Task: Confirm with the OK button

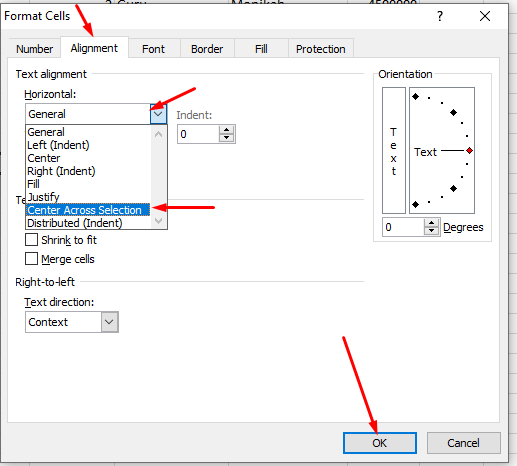Action: point(380,443)
